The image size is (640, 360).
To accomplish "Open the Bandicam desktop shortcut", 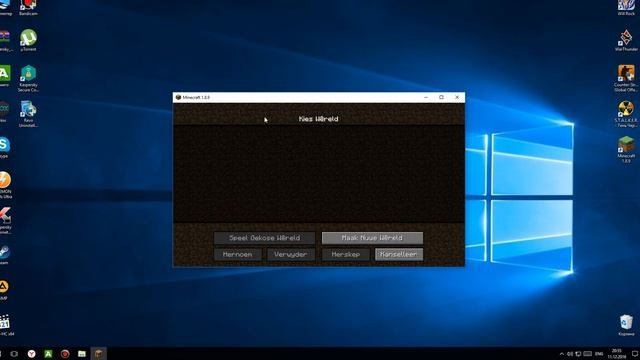I will coord(28,7).
